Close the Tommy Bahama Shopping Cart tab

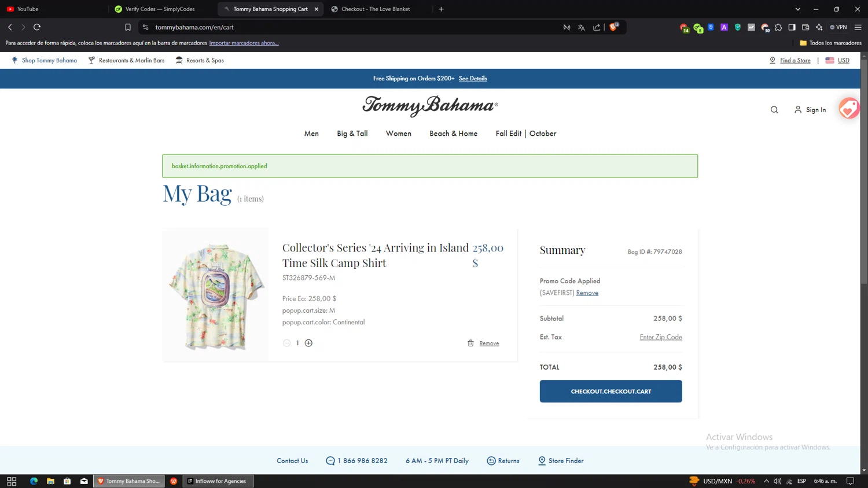coord(317,9)
